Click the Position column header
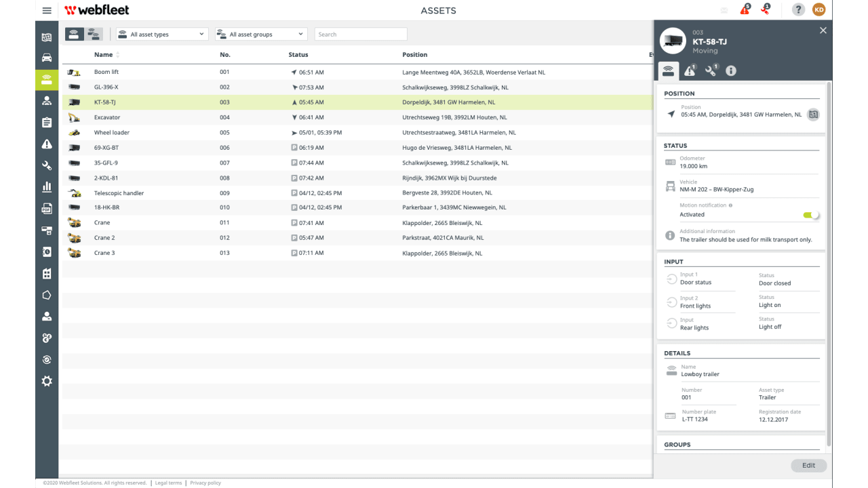Viewport: 868px width, 488px height. point(415,55)
